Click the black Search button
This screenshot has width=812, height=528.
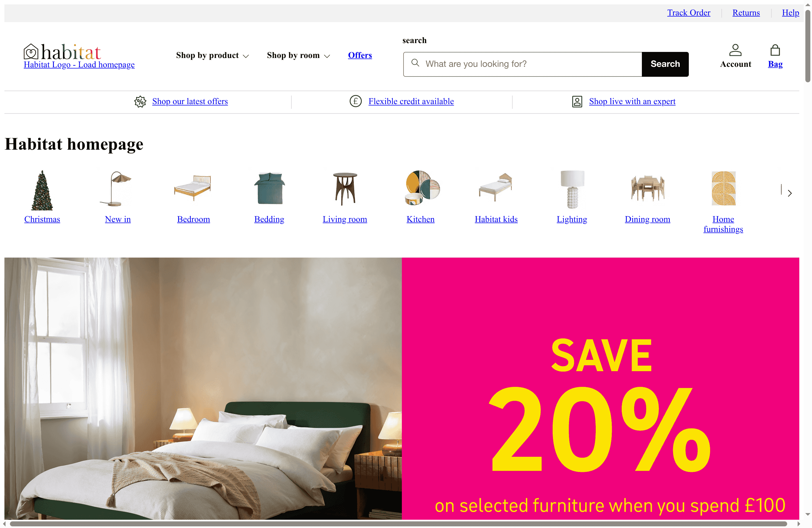tap(665, 64)
